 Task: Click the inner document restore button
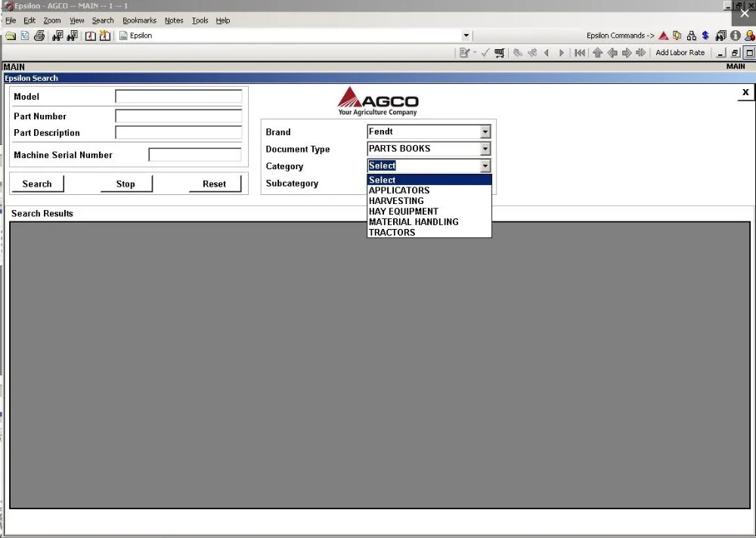pyautogui.click(x=735, y=53)
